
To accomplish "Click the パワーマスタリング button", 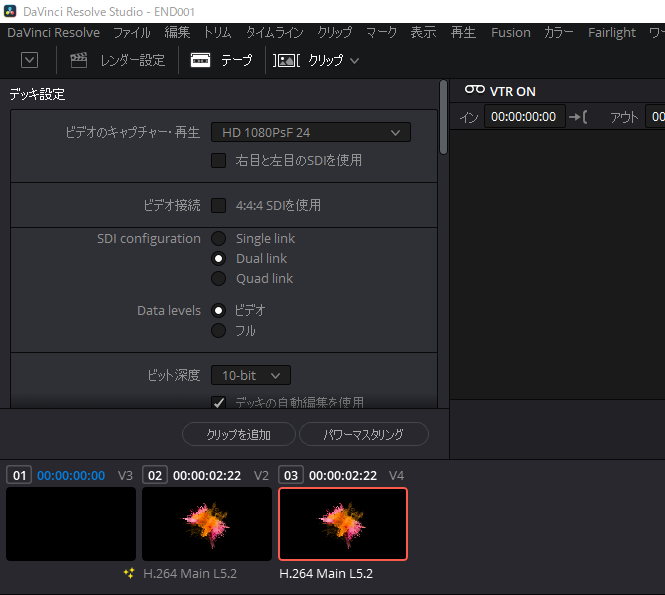I will tap(363, 434).
